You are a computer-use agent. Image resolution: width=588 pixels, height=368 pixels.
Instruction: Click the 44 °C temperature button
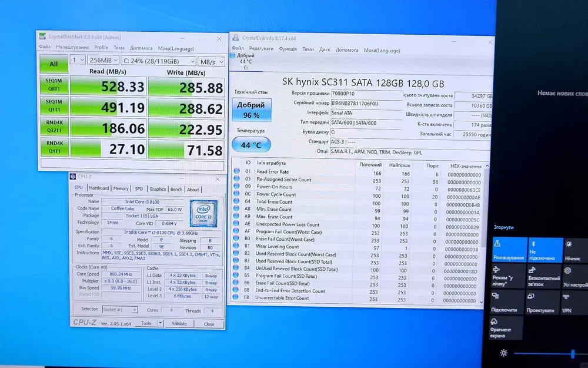pyautogui.click(x=251, y=145)
